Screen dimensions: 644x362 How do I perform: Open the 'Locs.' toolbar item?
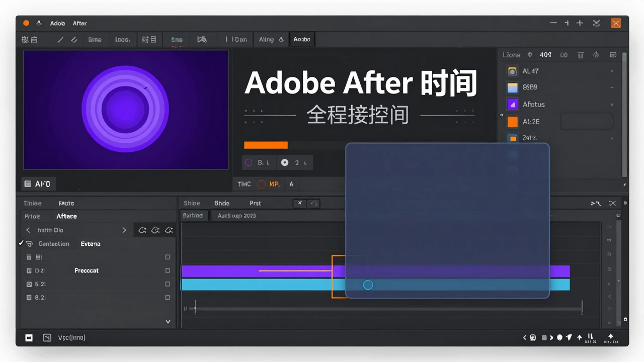click(x=123, y=39)
